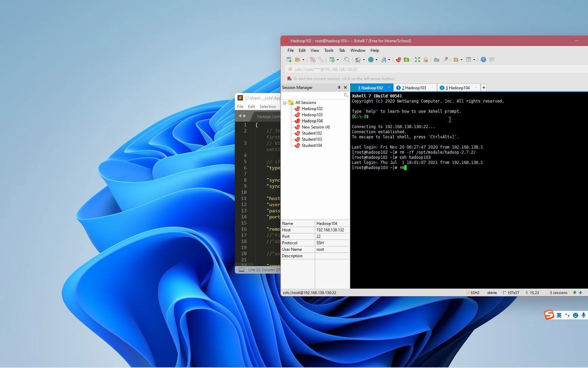Viewport: 588px width, 368px height.
Task: Select New Session (4) in session tree
Action: point(316,127)
